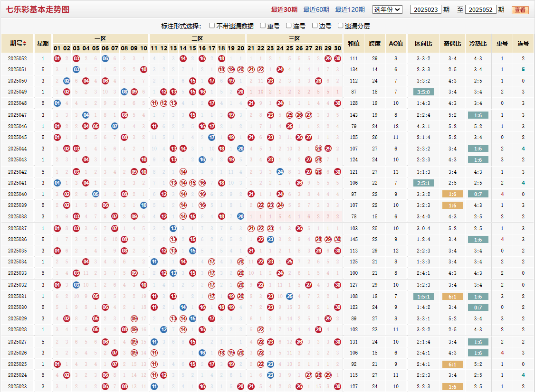This screenshot has width=535, height=392.
Task: Check the 边号 checkbox
Action: tap(315, 26)
